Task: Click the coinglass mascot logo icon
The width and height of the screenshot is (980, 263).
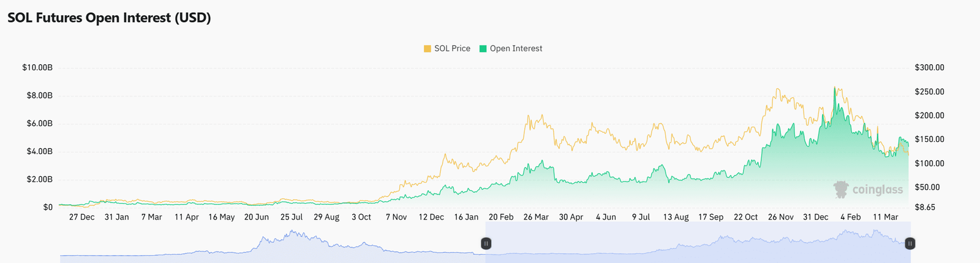Action: pyautogui.click(x=841, y=190)
